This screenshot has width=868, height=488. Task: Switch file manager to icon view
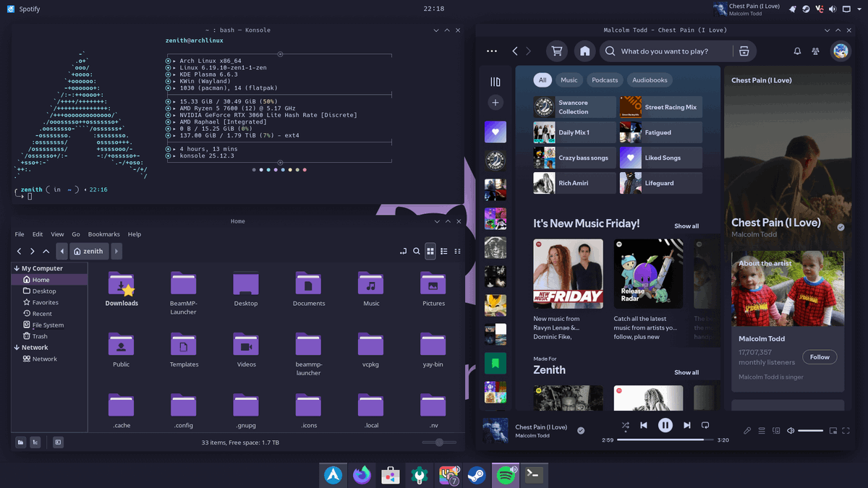[x=430, y=251]
